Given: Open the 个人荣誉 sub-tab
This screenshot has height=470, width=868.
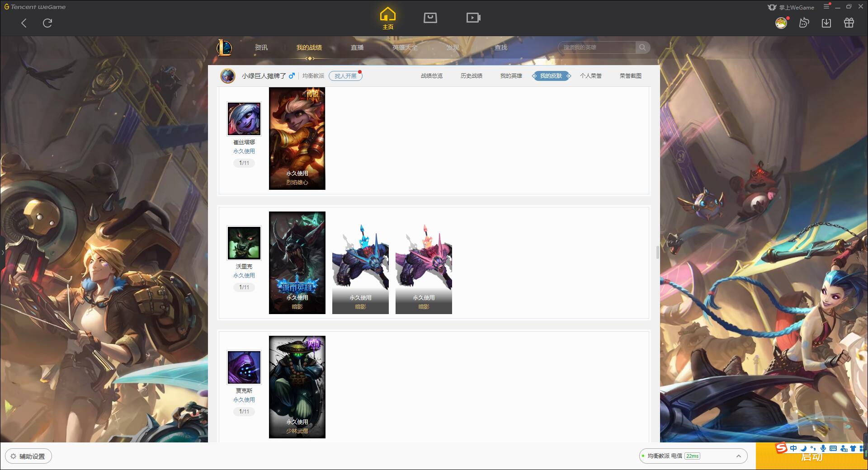Looking at the screenshot, I should [x=591, y=76].
